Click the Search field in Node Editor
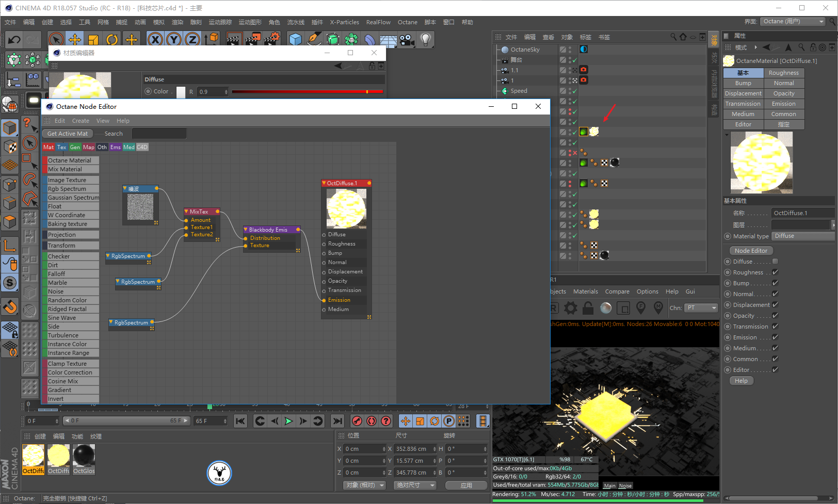Screen dimensions: 838x504 click(159, 134)
